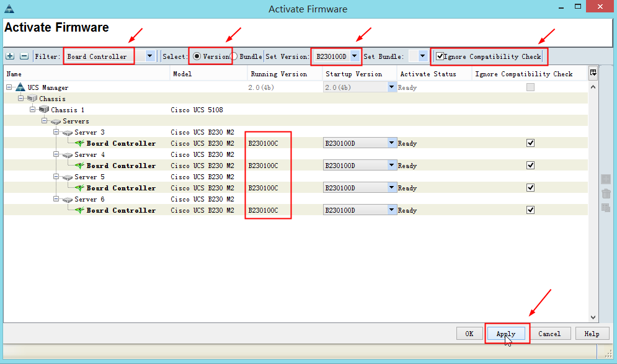Collapse the Server 3 node

click(56, 132)
